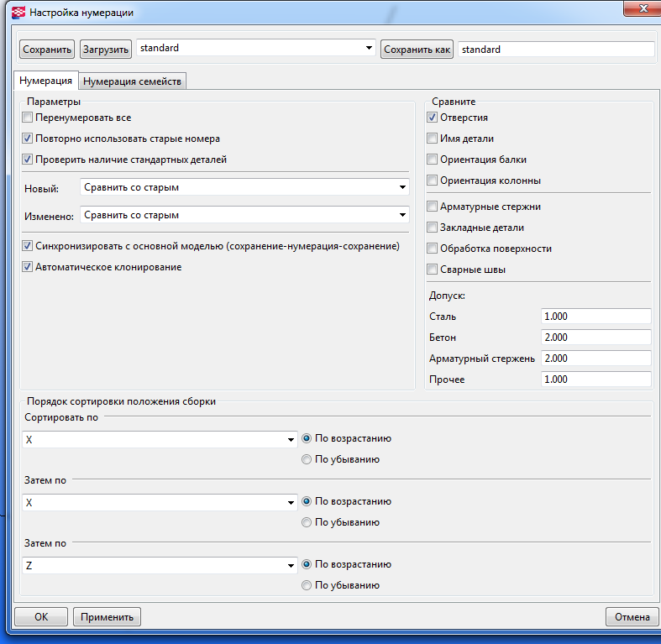Select the Нумерация tab
The image size is (661, 644).
45,81
